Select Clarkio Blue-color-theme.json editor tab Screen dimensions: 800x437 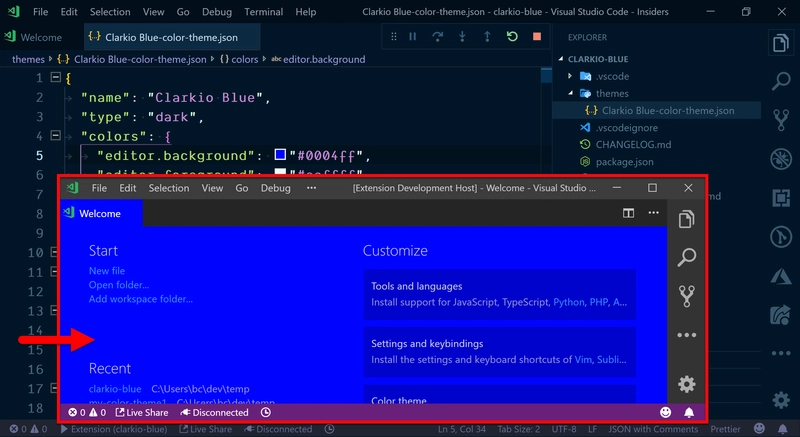click(172, 37)
